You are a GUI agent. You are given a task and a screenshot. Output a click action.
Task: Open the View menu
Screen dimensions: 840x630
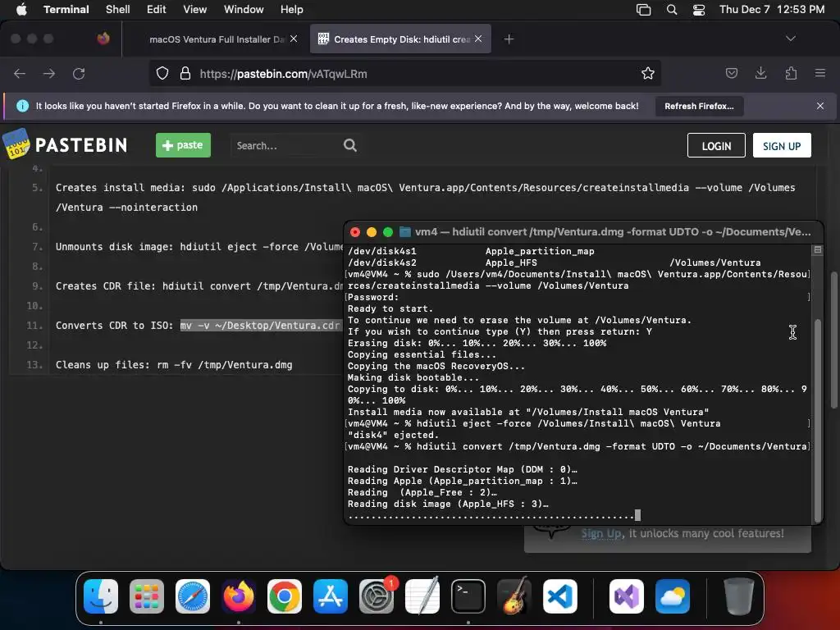tap(195, 9)
